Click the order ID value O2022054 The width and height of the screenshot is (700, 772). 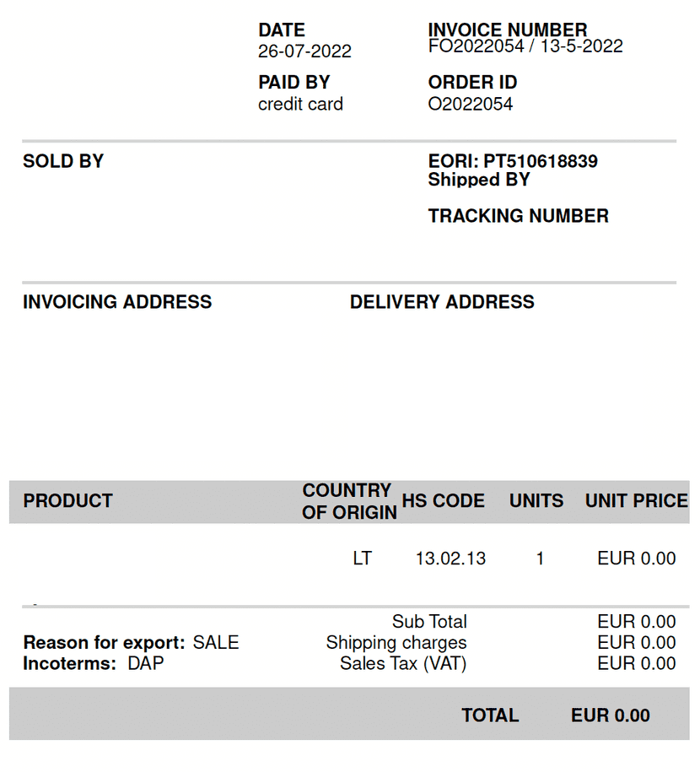click(470, 105)
